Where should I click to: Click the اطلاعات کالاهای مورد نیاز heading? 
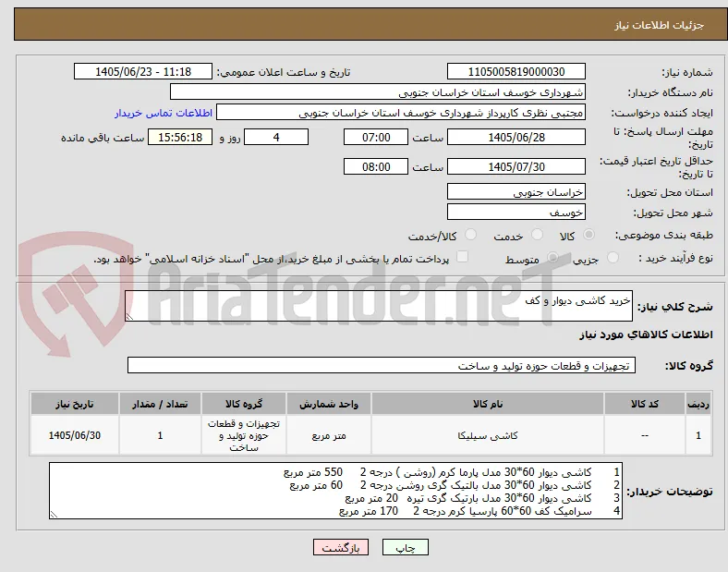coord(646,335)
